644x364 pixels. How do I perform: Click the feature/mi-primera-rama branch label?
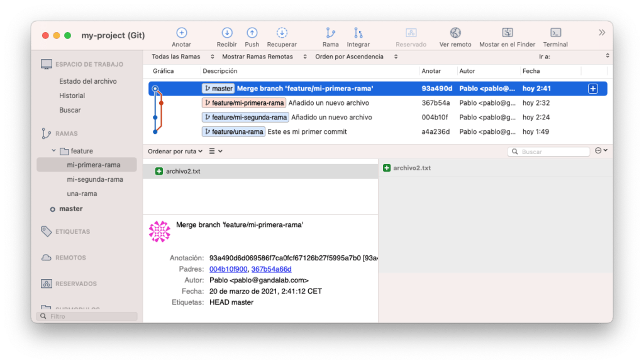click(x=244, y=103)
